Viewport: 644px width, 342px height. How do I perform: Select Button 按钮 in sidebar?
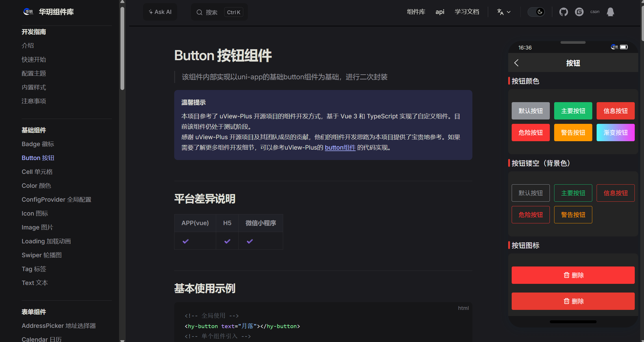pos(38,158)
